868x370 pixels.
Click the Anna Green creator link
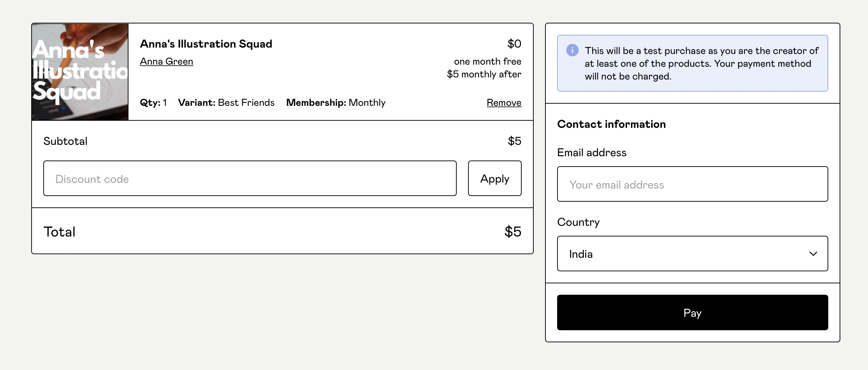click(x=166, y=61)
